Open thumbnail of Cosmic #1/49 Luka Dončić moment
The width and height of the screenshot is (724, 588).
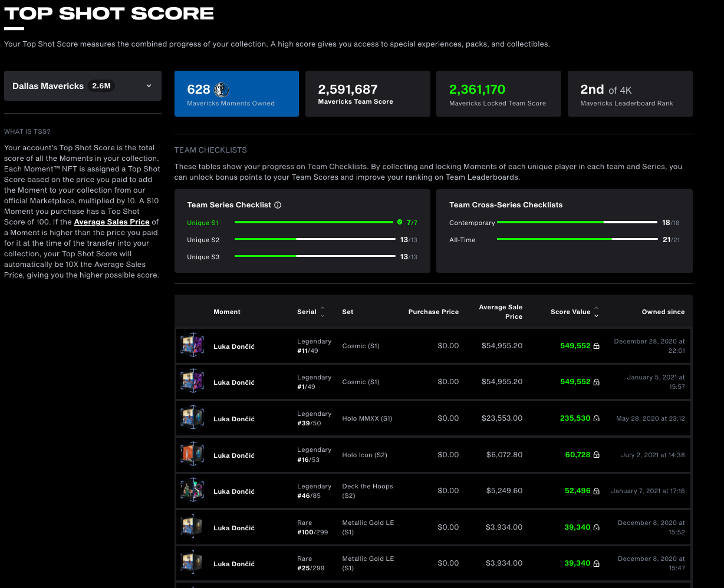pos(192,382)
